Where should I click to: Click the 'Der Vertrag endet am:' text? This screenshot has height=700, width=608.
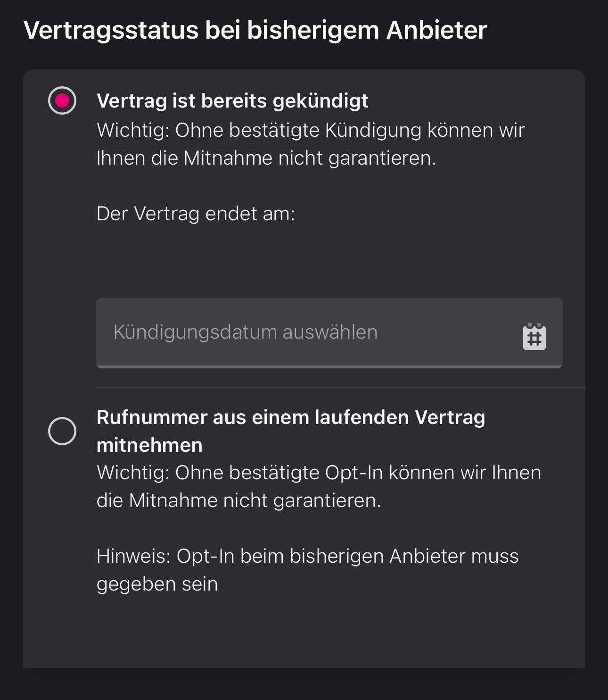(x=196, y=214)
